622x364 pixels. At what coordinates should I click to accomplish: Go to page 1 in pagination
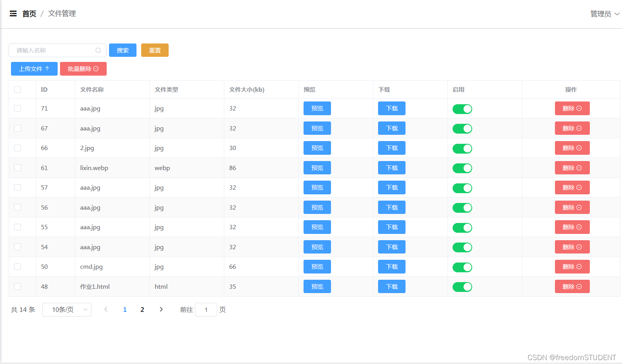pyautogui.click(x=125, y=310)
